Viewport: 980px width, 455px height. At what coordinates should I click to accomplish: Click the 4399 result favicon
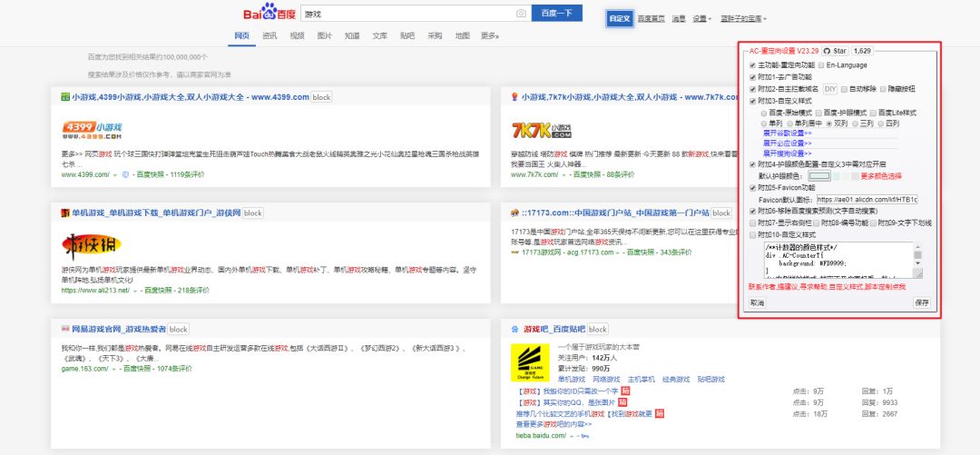pos(65,97)
